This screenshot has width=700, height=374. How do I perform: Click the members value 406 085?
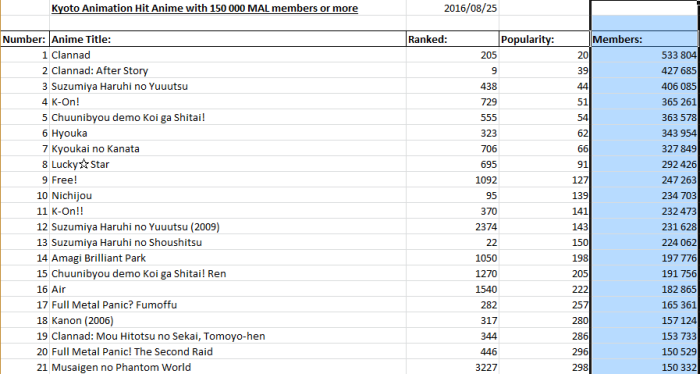click(x=645, y=86)
